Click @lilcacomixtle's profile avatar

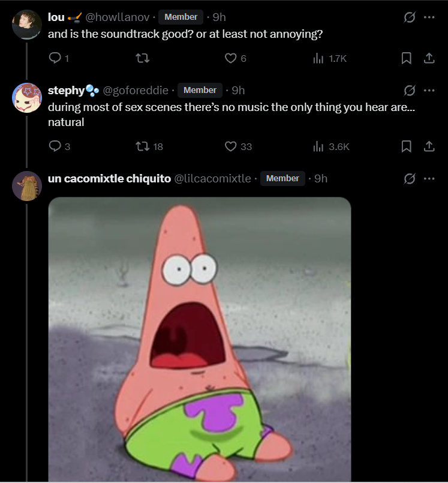[27, 185]
